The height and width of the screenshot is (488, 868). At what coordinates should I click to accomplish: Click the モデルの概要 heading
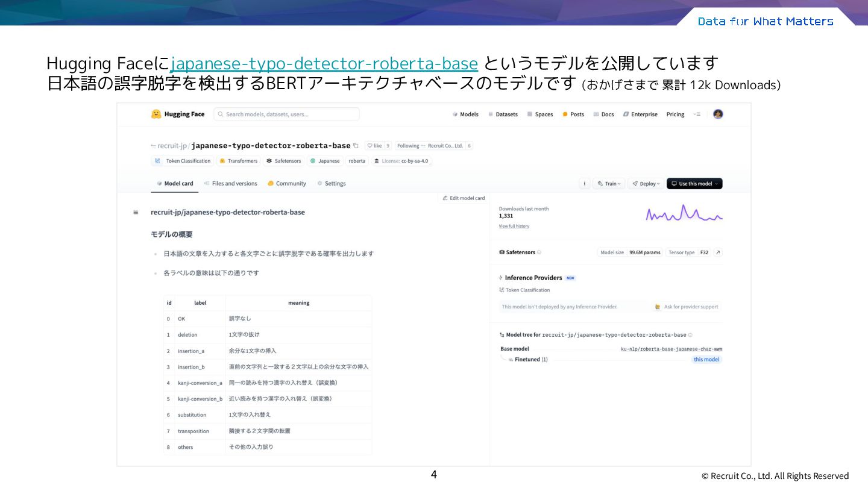tap(172, 234)
